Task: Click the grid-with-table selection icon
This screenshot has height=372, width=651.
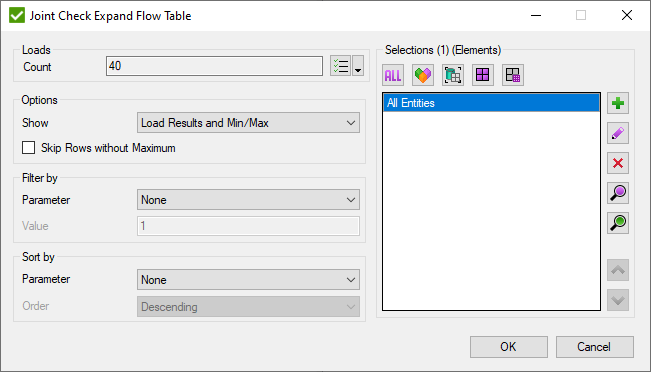Action: click(x=512, y=75)
